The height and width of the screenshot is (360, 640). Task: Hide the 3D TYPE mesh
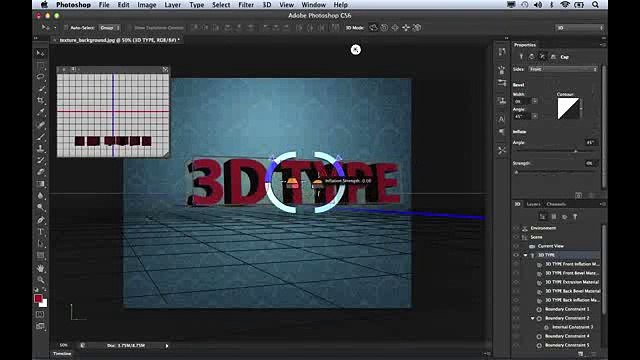tap(516, 255)
